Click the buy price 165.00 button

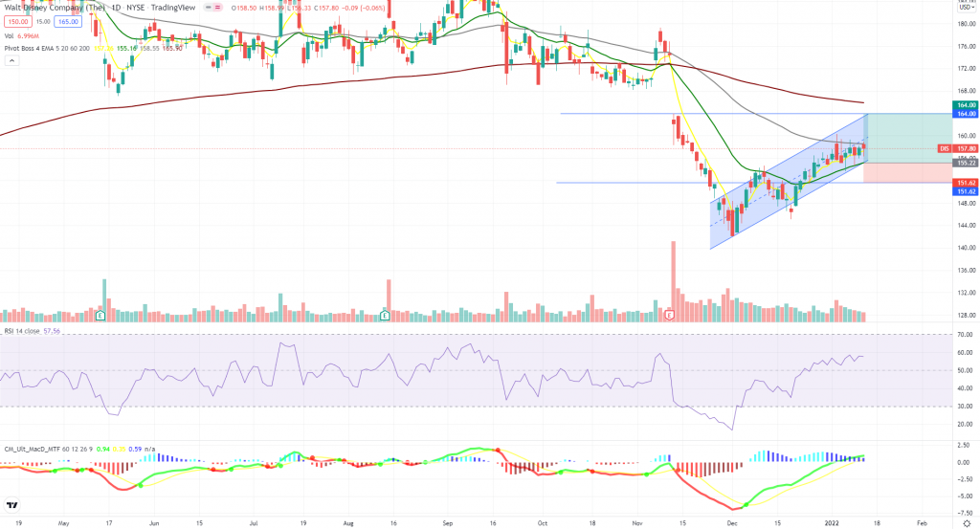68,22
